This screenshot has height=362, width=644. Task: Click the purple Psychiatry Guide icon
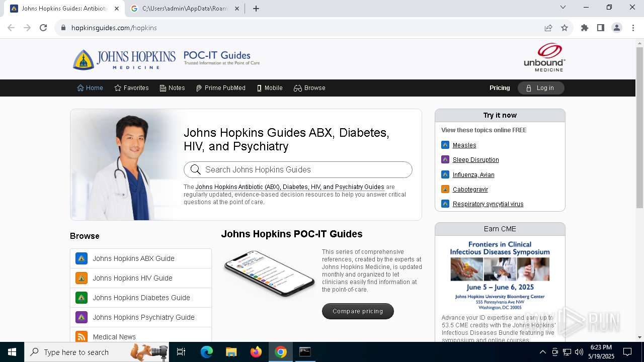point(82,317)
